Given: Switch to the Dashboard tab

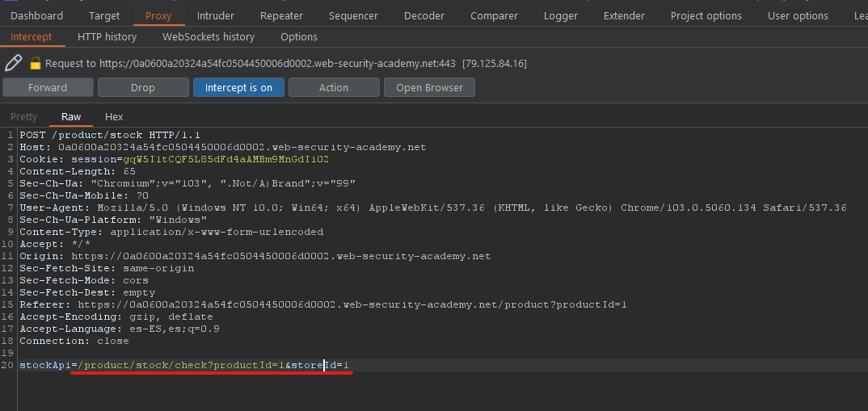Looking at the screenshot, I should 36,16.
